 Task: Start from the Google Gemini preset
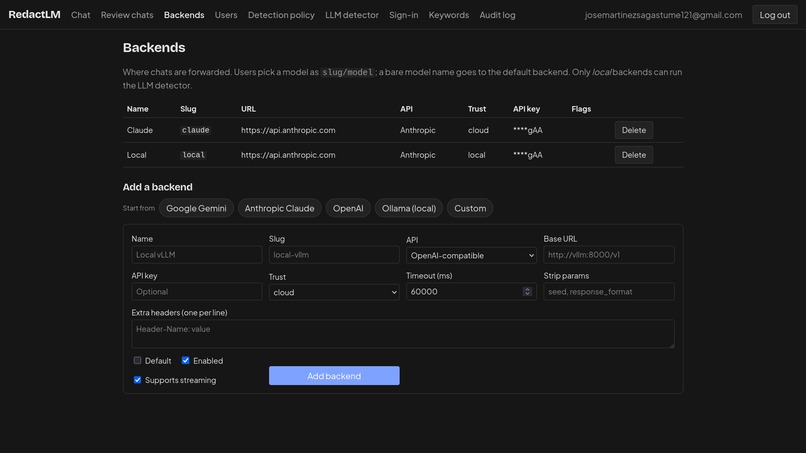[x=196, y=208]
